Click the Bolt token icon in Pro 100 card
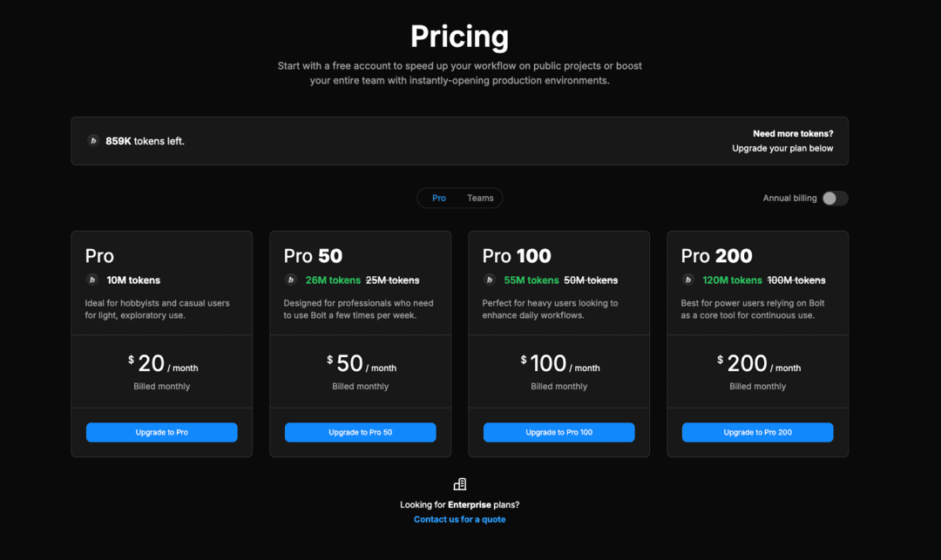The height and width of the screenshot is (560, 941). (x=490, y=280)
